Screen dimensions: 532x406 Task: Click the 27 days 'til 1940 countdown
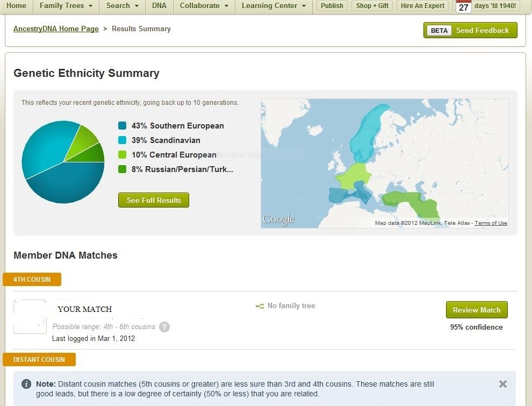pyautogui.click(x=487, y=6)
